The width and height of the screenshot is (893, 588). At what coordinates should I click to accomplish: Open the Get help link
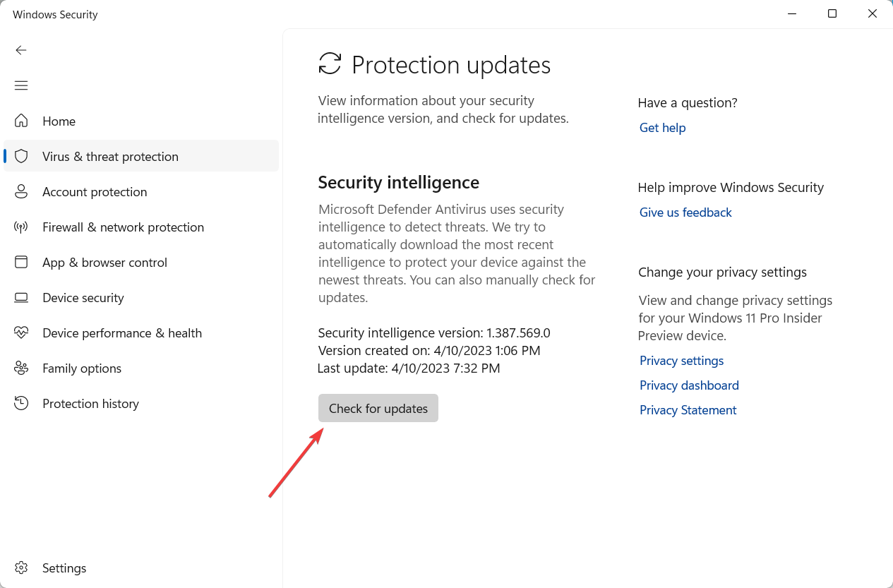coord(662,128)
